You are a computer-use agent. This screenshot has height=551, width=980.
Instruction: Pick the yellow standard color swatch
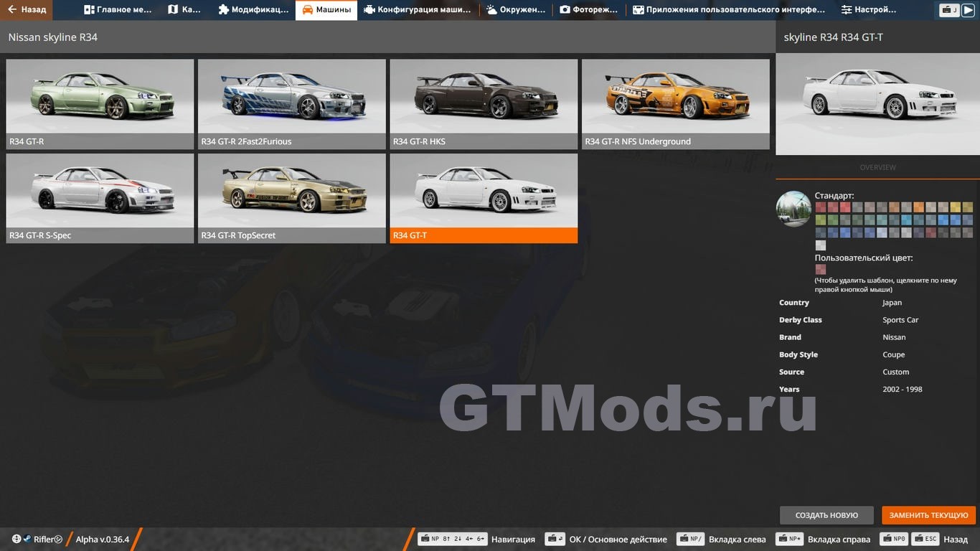(956, 207)
